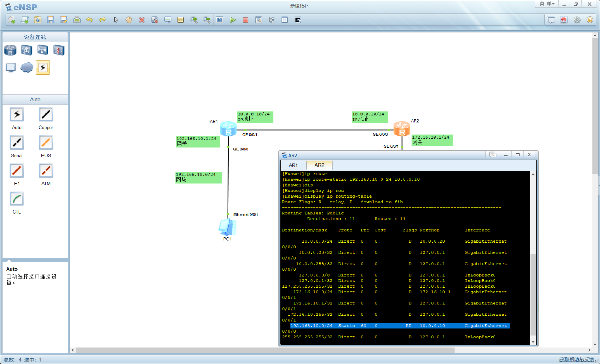Maximize the AR2 console window
Image resolution: width=600 pixels, height=364 pixels.
tap(517, 155)
